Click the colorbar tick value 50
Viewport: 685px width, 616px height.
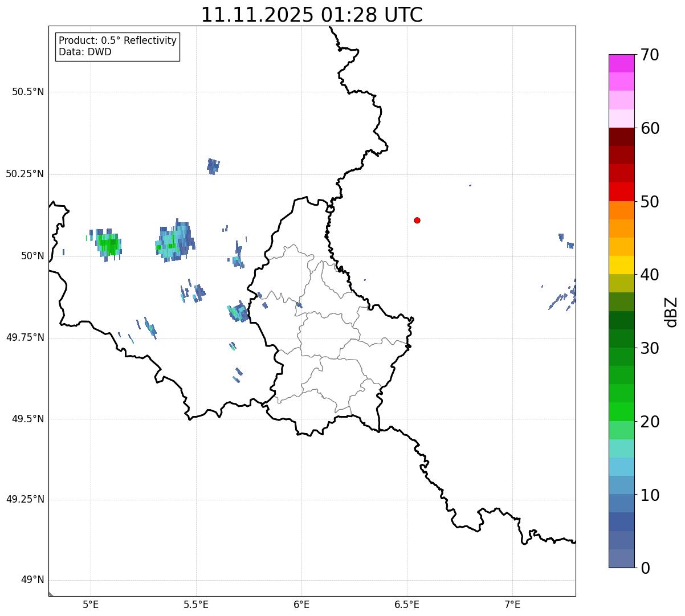pos(650,202)
